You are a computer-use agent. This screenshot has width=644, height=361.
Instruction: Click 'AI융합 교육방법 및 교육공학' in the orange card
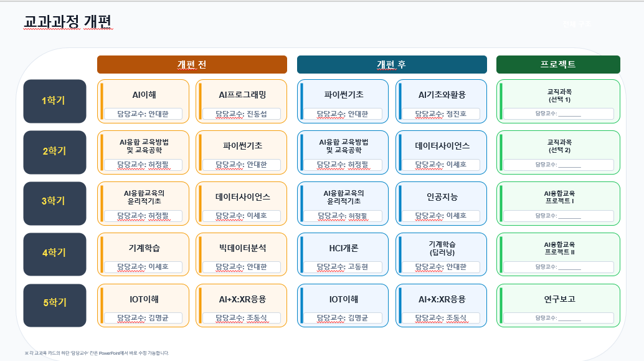[x=144, y=146]
